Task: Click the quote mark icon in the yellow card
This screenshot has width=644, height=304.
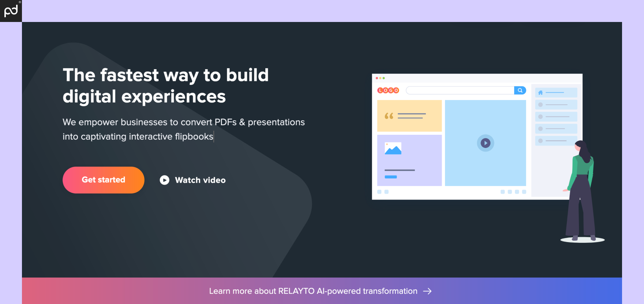Action: point(389,116)
